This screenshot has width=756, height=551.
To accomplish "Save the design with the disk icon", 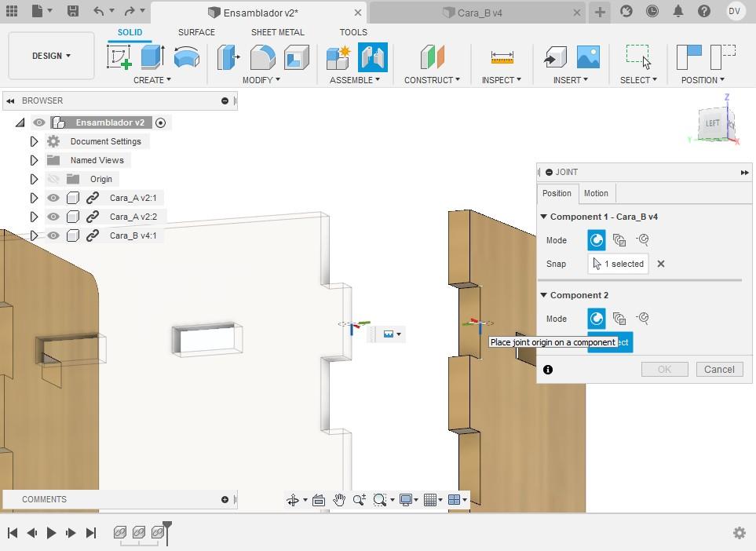I will [73, 11].
